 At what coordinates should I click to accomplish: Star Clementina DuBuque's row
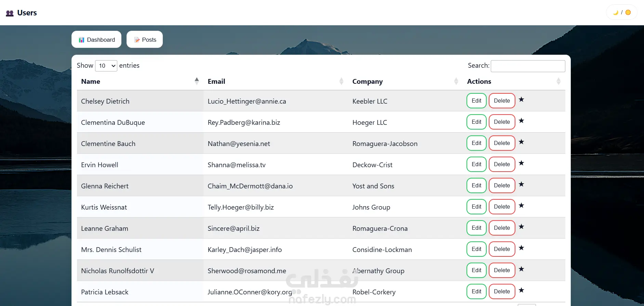coord(521,121)
